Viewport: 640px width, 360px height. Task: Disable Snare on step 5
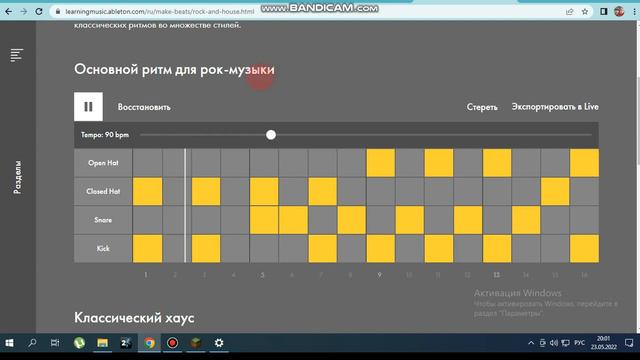click(264, 220)
